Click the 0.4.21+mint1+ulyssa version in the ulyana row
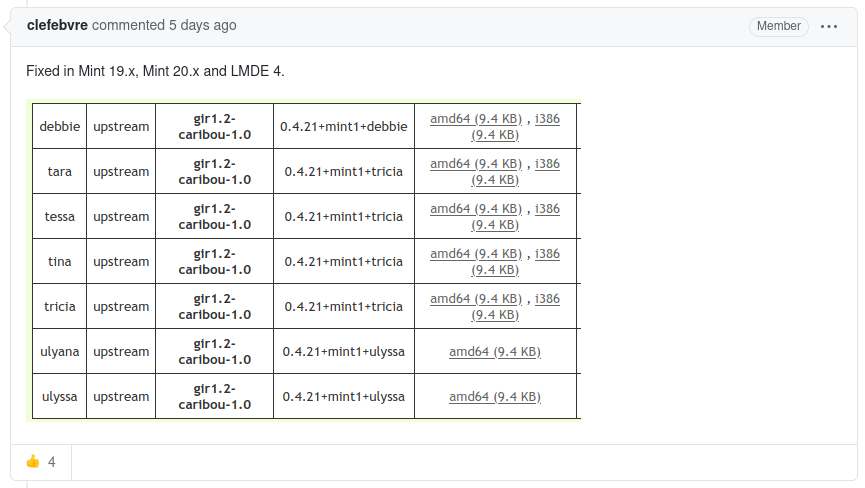The image size is (865, 488). pyautogui.click(x=344, y=352)
